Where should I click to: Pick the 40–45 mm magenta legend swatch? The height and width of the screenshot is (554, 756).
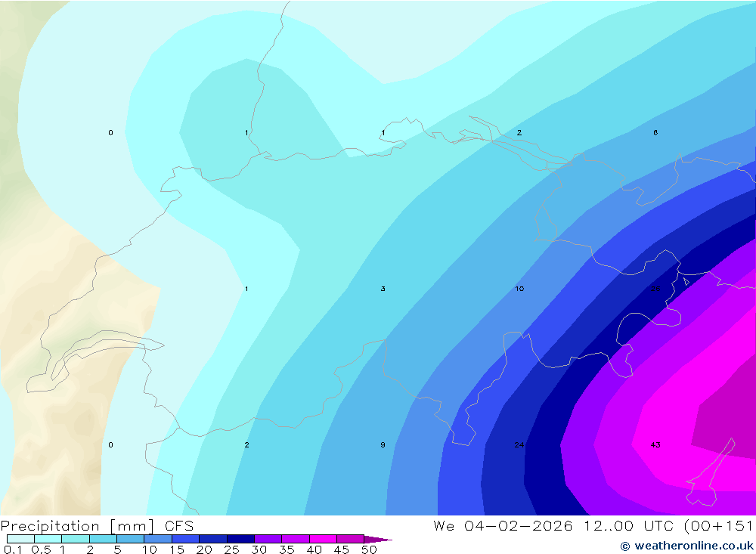point(323,539)
